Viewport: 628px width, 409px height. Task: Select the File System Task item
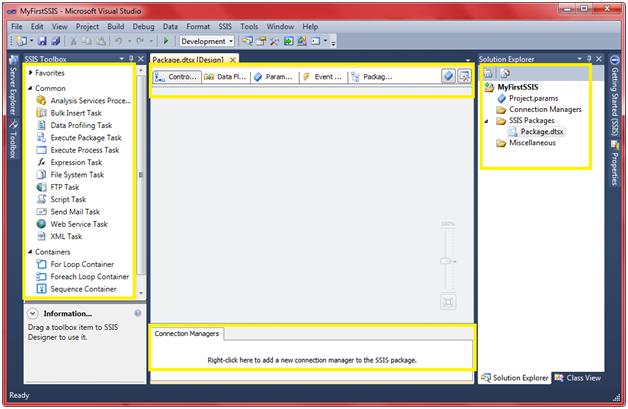70,175
